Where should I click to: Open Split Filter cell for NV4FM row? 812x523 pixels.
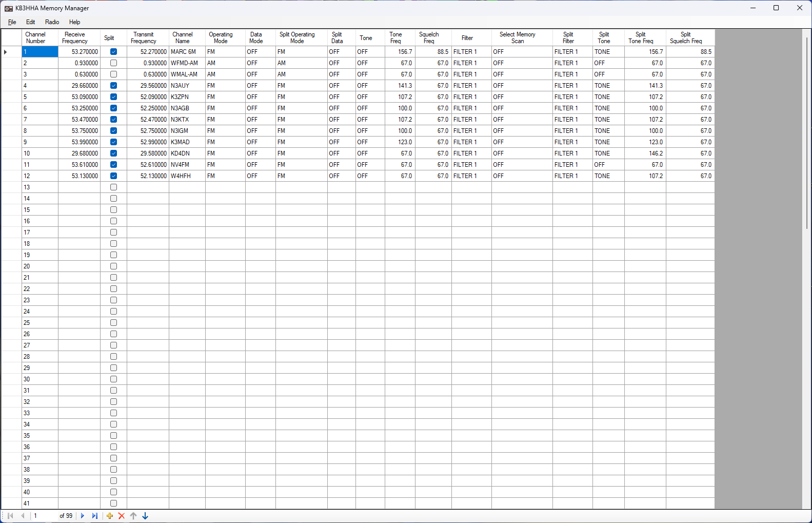pyautogui.click(x=572, y=165)
